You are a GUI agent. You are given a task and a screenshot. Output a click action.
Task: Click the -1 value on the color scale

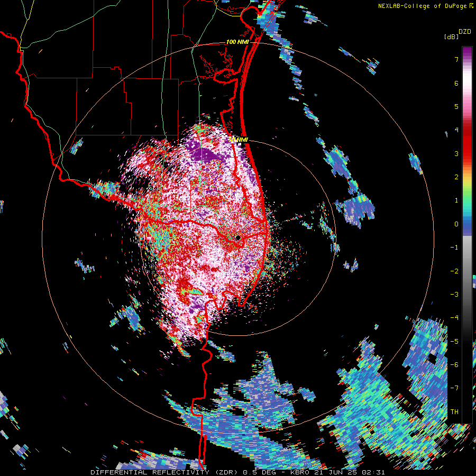tap(454, 248)
